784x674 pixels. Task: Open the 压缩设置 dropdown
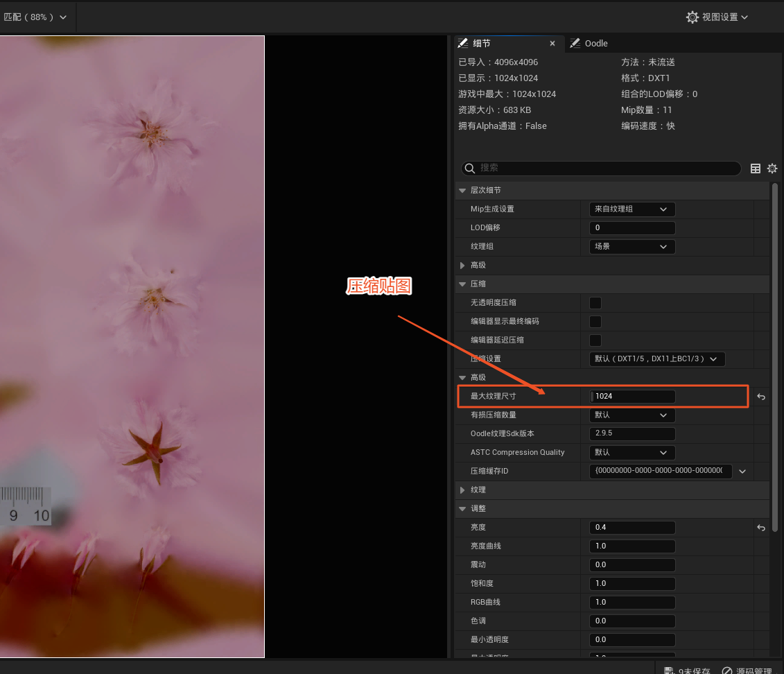tap(656, 359)
